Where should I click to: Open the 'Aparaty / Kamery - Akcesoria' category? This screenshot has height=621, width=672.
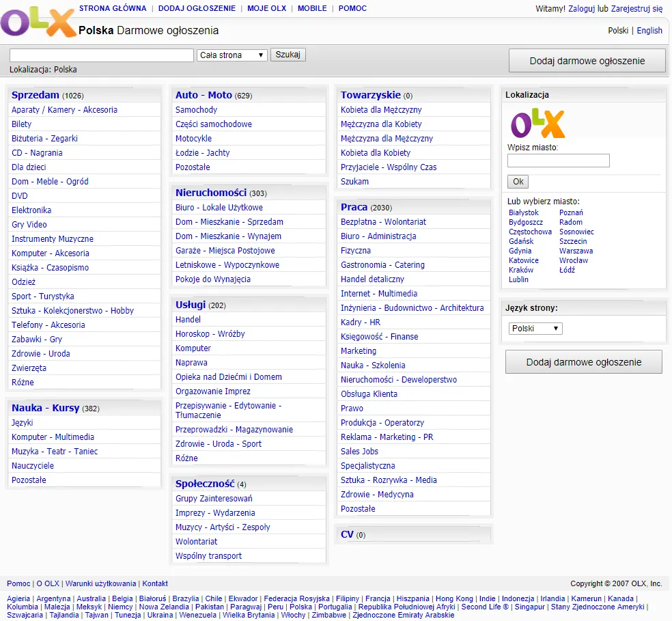(x=64, y=110)
